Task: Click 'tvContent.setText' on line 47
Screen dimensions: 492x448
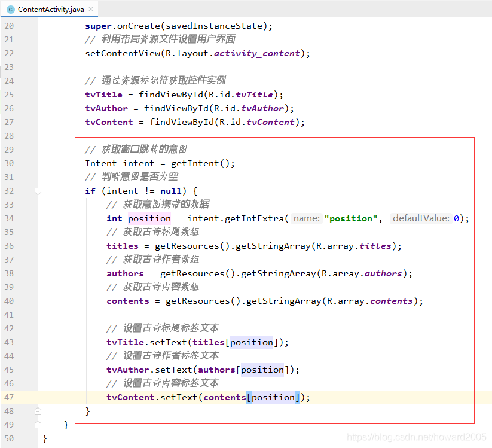Action: tap(152, 397)
